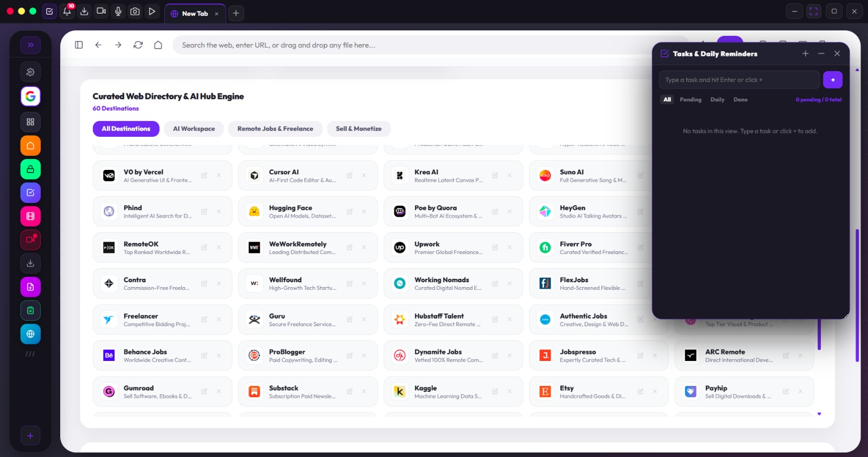
Task: Click the blue globe sidebar icon
Action: pyautogui.click(x=30, y=334)
